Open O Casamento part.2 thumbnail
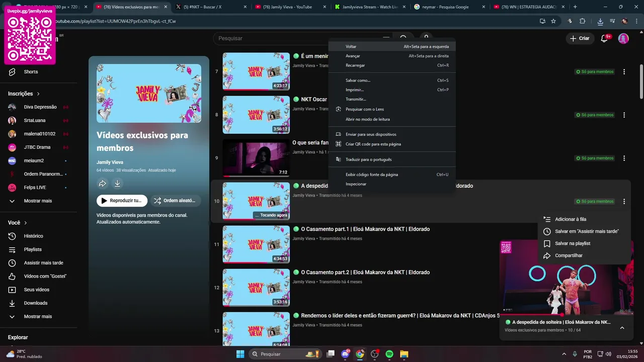644x362 pixels. (x=256, y=288)
